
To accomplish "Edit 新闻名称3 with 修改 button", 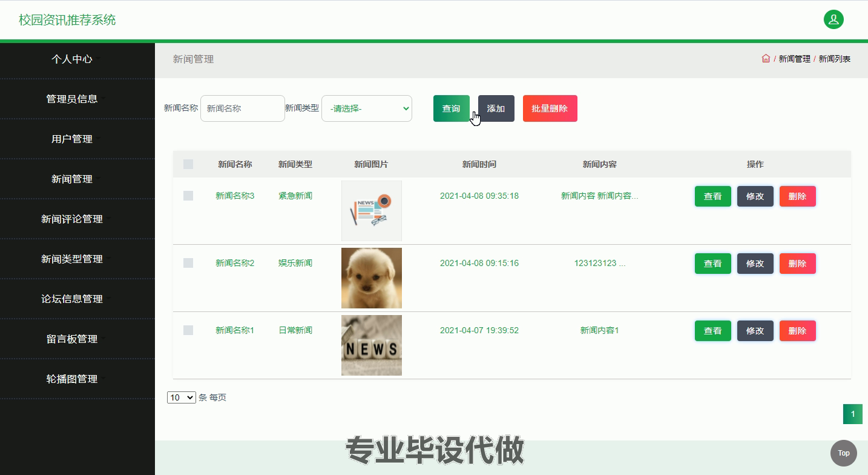I will click(x=755, y=196).
